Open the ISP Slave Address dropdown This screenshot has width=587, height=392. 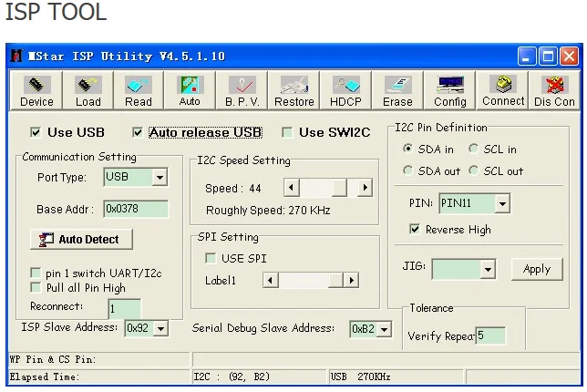click(160, 328)
